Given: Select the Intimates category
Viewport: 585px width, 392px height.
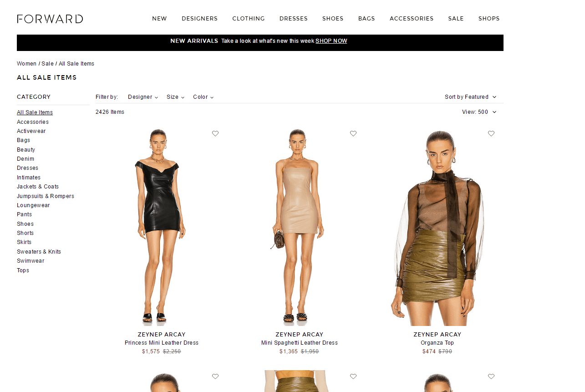Looking at the screenshot, I should click(29, 178).
